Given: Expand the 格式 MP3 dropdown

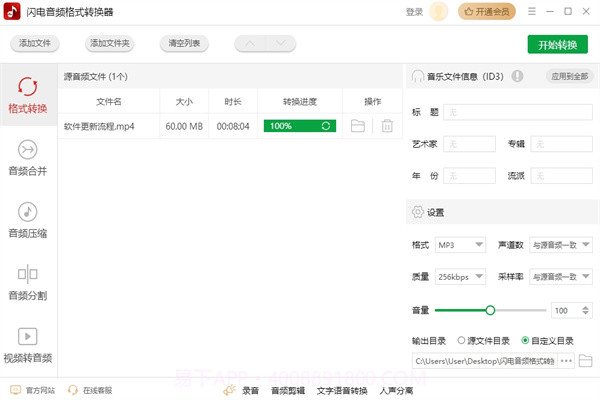Looking at the screenshot, I should pos(461,245).
